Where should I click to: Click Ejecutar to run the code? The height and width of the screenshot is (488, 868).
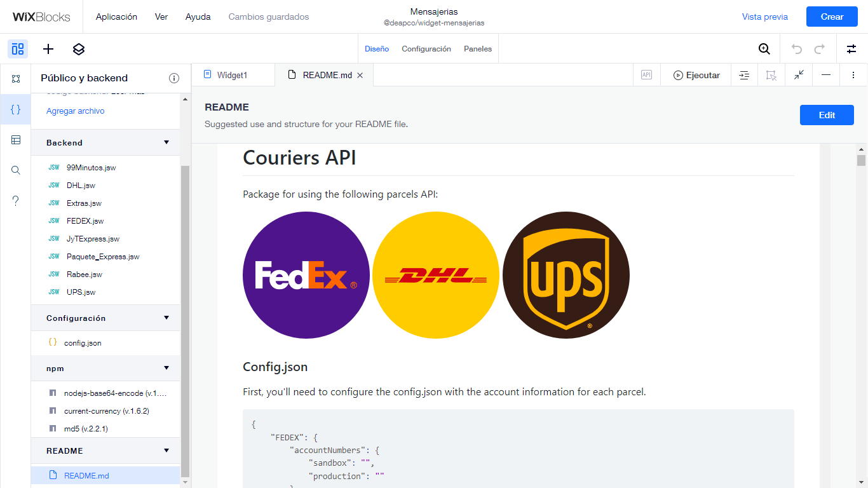(x=696, y=75)
